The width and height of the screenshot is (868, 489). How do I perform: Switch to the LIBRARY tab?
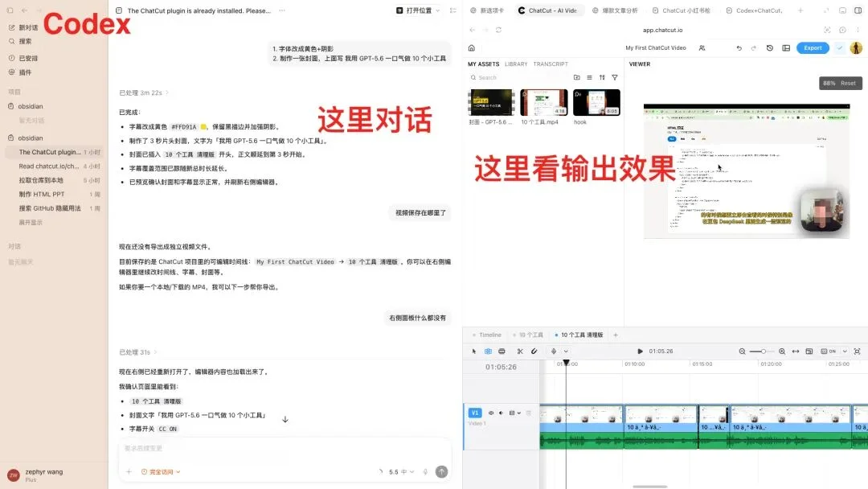point(516,64)
